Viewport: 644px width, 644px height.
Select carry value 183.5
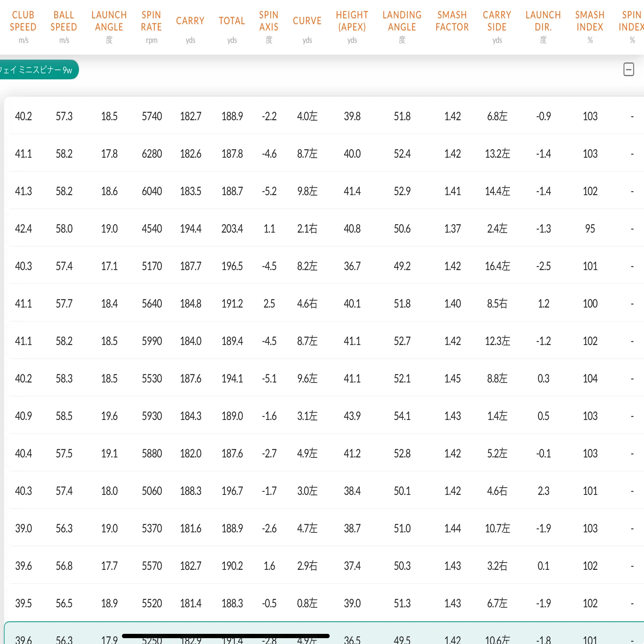click(x=190, y=191)
